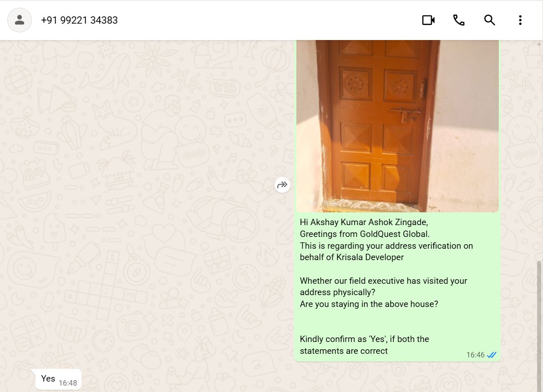Click the chat scrollbar thumb

(539, 326)
